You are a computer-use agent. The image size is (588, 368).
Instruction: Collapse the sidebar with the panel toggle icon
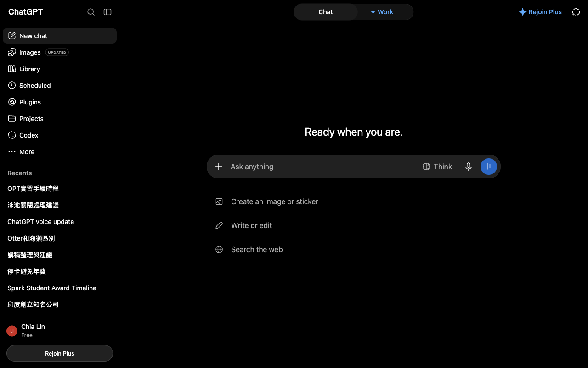point(107,12)
